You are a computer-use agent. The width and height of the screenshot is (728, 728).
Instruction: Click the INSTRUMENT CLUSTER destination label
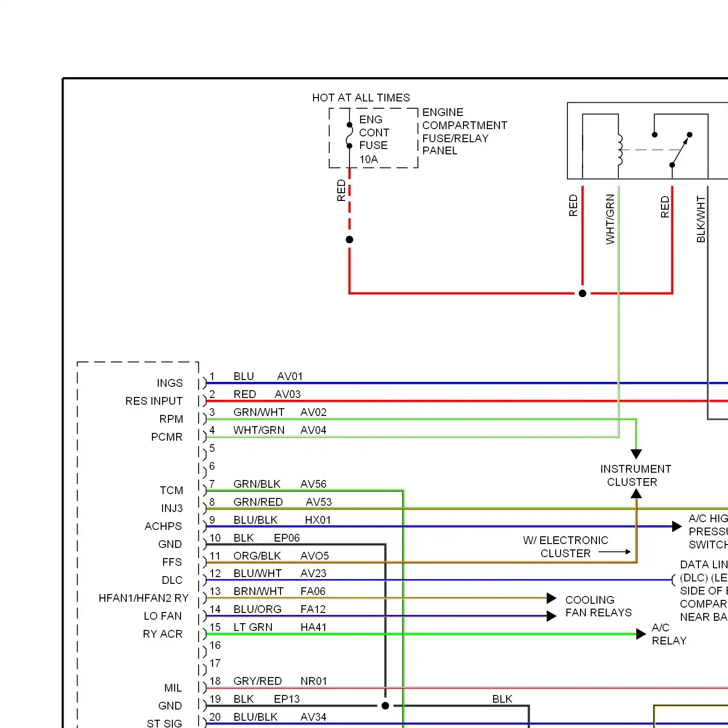click(636, 476)
